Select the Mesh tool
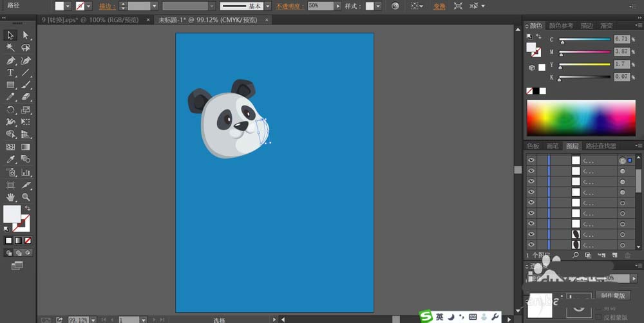The height and width of the screenshot is (323, 644). [x=10, y=147]
